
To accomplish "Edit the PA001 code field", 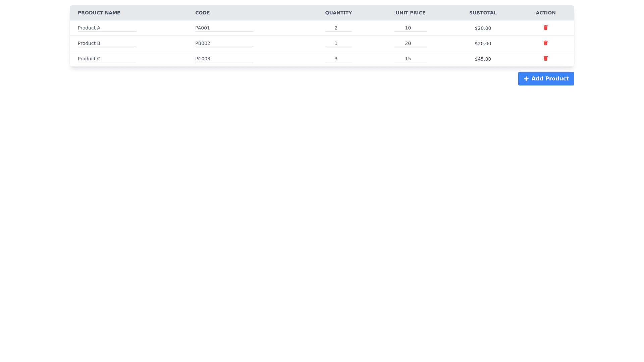I will pos(224,28).
